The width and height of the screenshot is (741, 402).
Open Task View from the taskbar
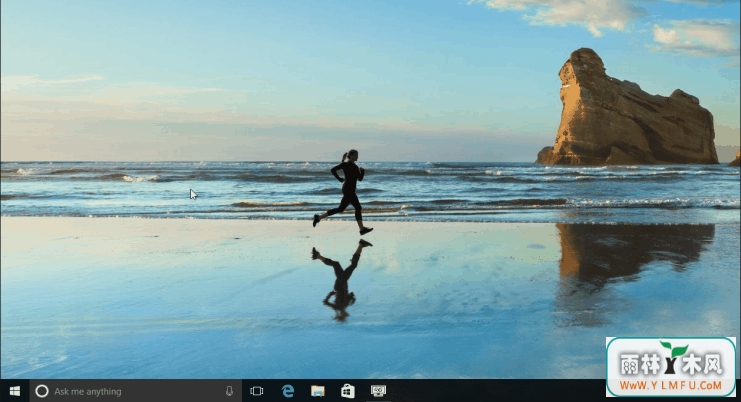[x=257, y=391]
